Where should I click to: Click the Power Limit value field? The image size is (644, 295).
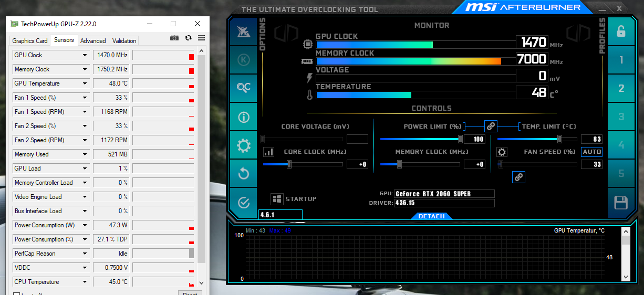coord(474,139)
